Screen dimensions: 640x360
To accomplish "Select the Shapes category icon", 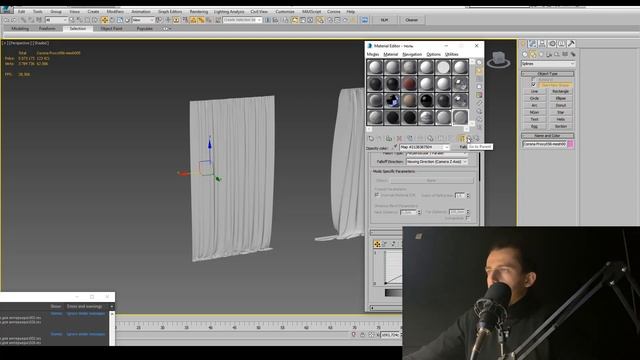I will [533, 54].
